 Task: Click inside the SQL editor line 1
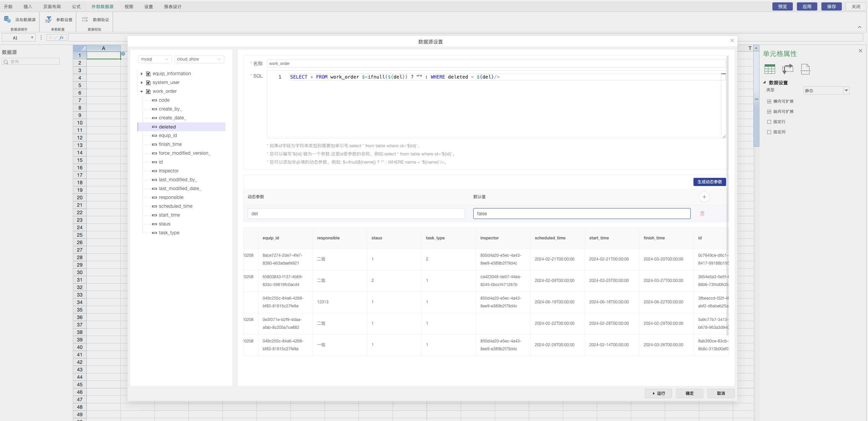click(395, 77)
